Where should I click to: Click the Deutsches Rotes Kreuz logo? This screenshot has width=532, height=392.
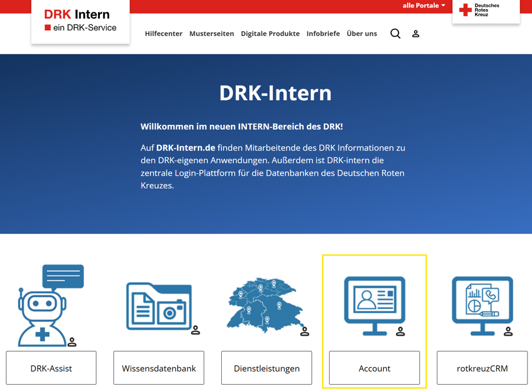[486, 10]
